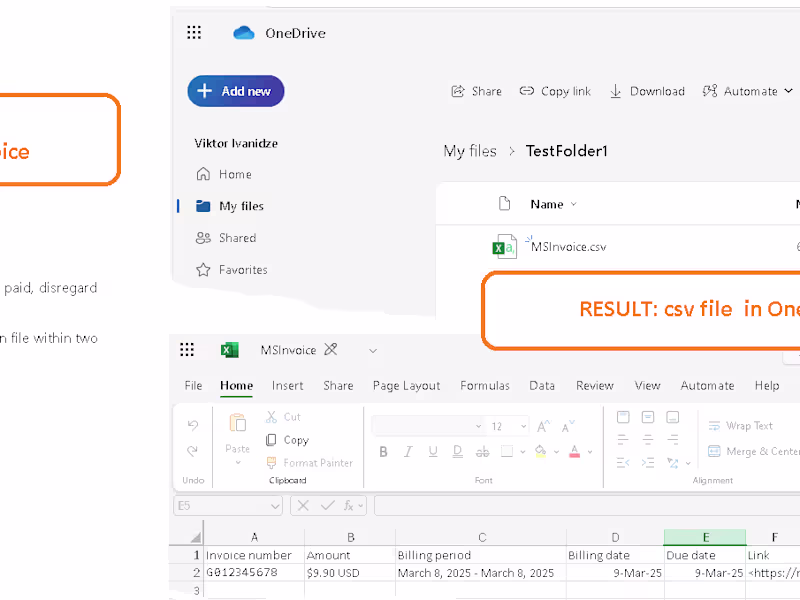Open Favorites in the sidebar
800x600 pixels.
[232, 269]
